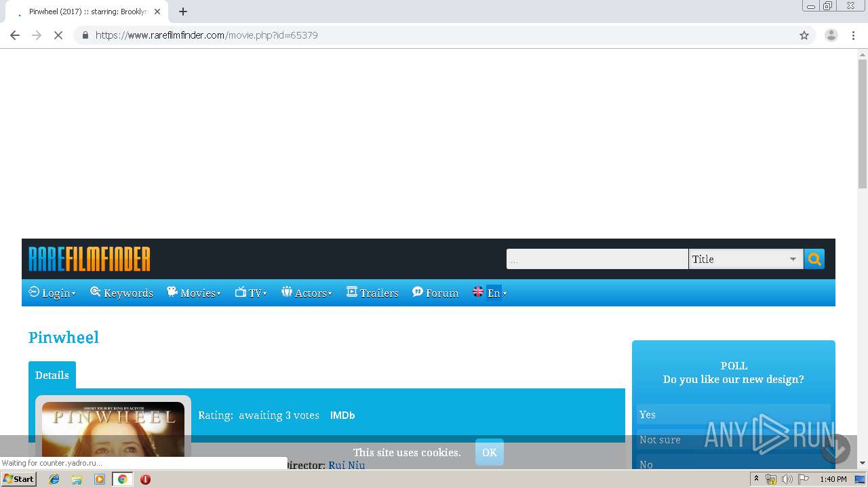
Task: Click the browser back arrow
Action: [15, 35]
